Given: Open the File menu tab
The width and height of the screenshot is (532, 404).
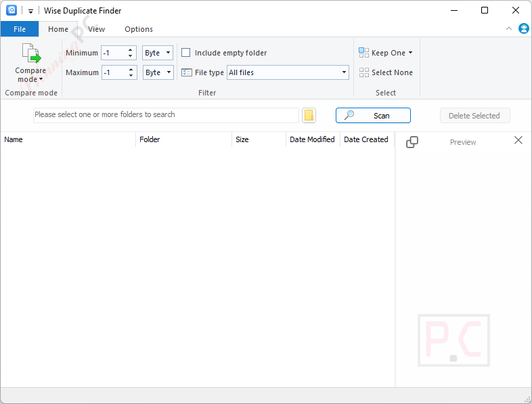Looking at the screenshot, I should point(20,29).
